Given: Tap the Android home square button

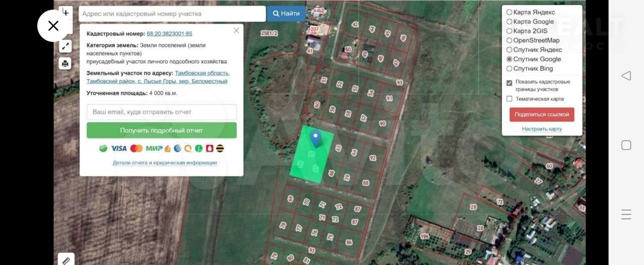Looking at the screenshot, I should point(626,145).
